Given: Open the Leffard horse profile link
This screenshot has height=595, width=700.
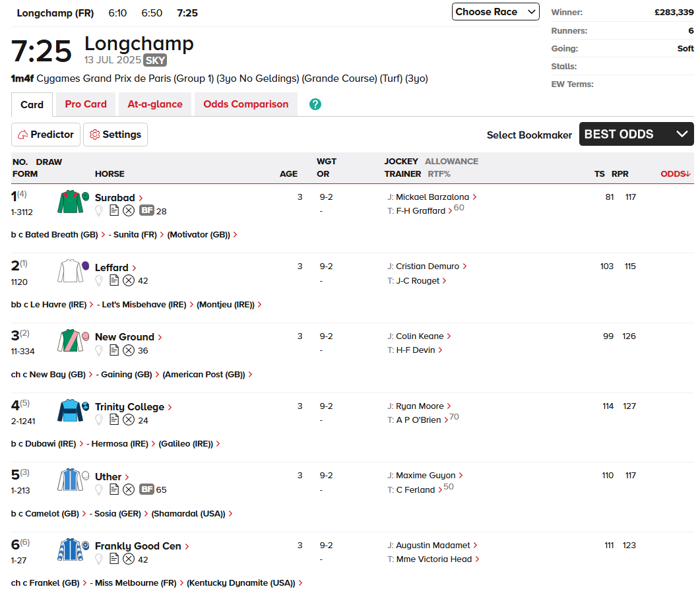Looking at the screenshot, I should pos(115,268).
